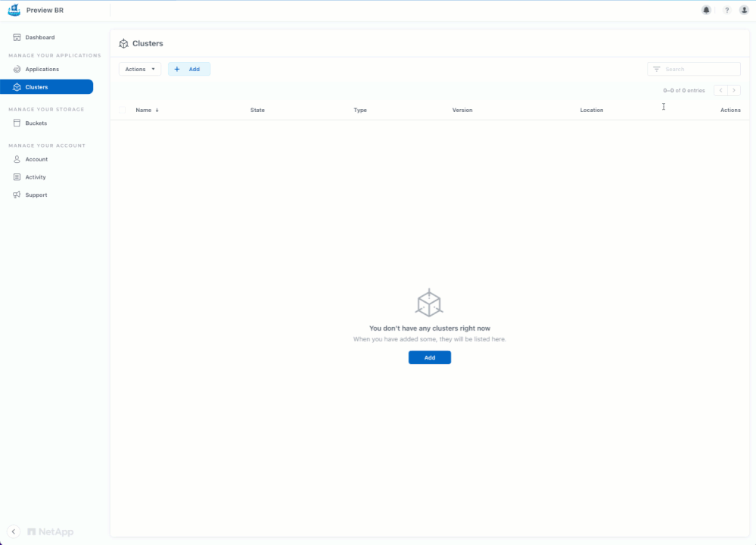Click the Support megaphone icon in the sidebar
The width and height of the screenshot is (756, 545).
tap(17, 195)
